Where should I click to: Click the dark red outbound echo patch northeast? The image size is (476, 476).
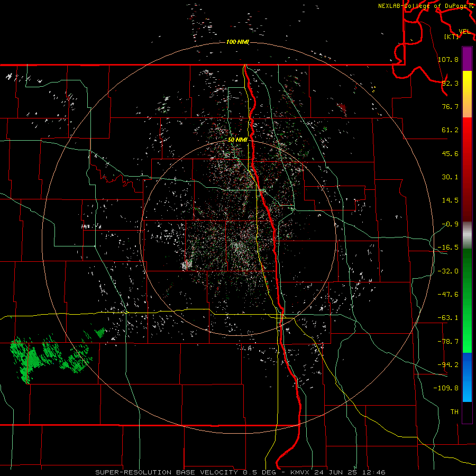tap(342, 108)
